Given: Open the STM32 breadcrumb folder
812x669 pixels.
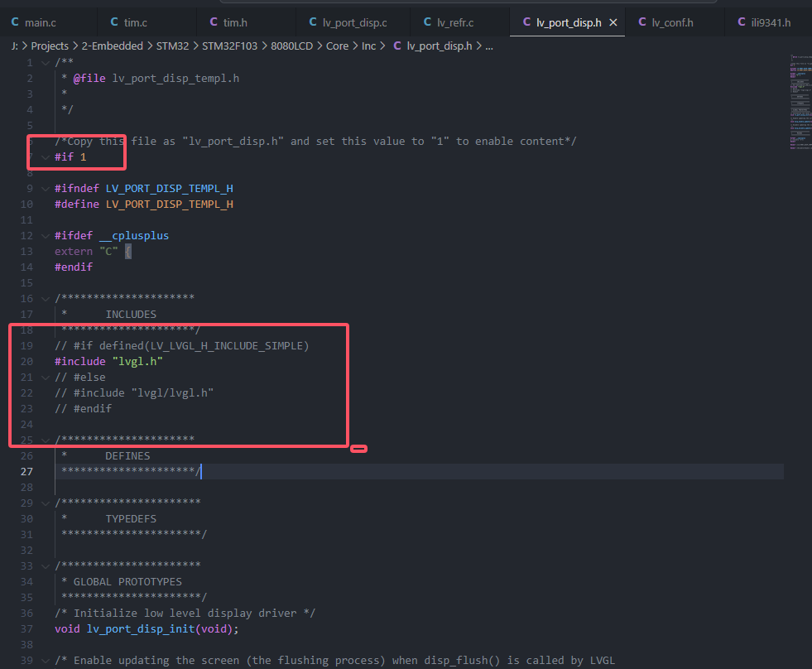Looking at the screenshot, I should 172,46.
